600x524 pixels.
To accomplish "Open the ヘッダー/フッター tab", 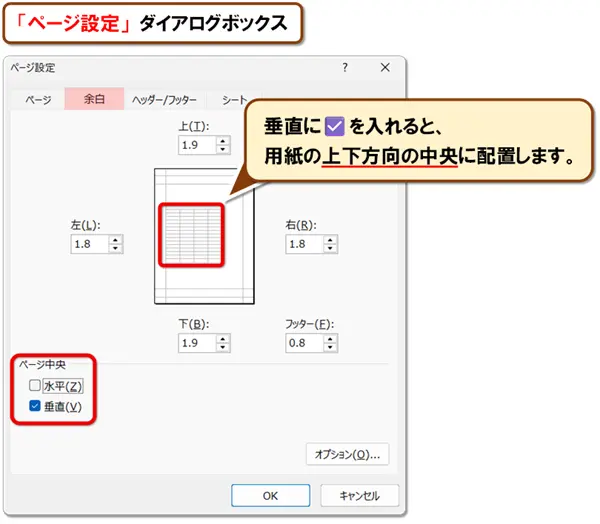I will click(x=165, y=100).
